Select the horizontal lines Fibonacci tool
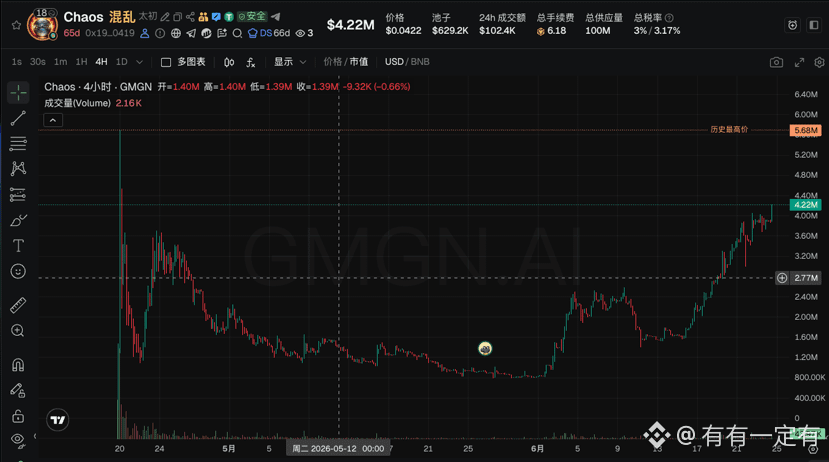Screen dimensions: 829x462 point(19,143)
